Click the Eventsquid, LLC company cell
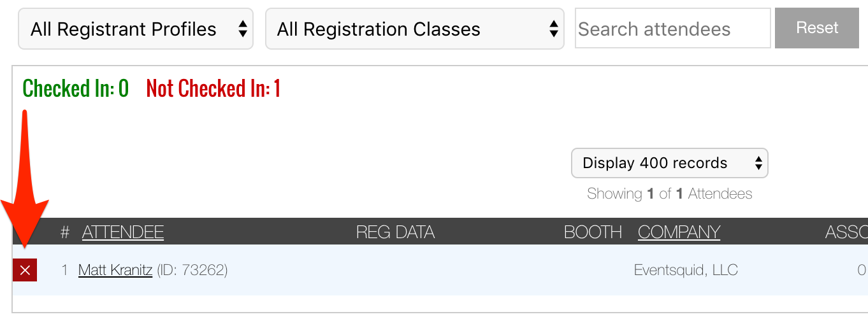 coord(686,270)
